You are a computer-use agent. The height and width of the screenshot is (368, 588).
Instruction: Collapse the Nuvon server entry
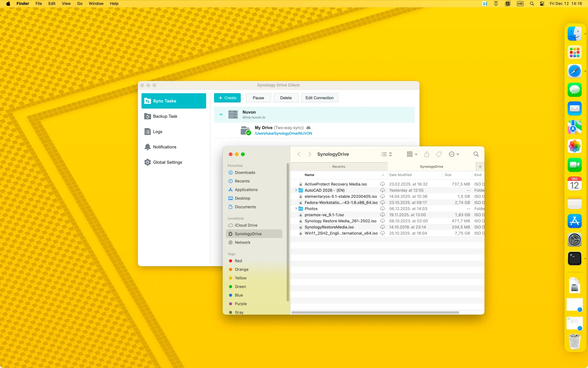pyautogui.click(x=221, y=115)
